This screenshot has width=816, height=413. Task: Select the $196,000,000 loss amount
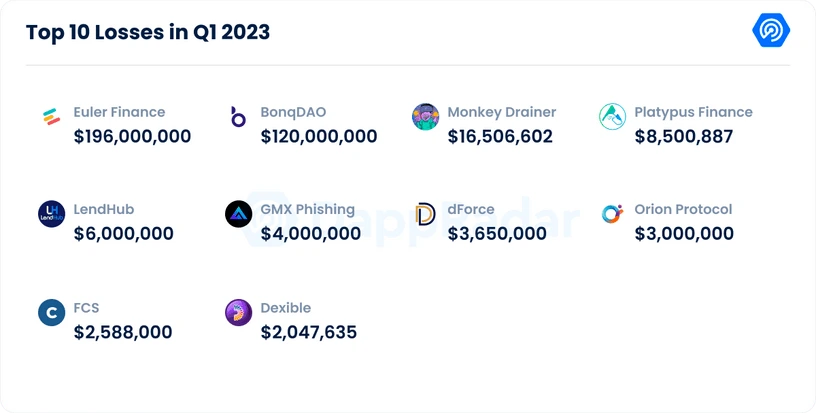click(x=132, y=136)
